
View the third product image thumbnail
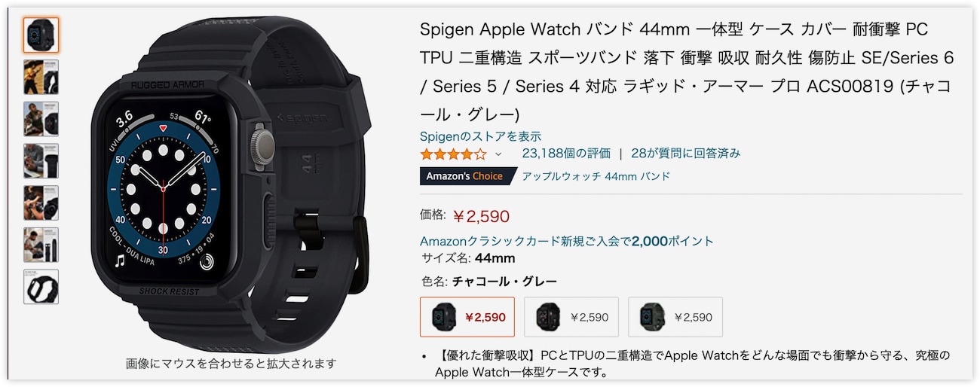point(41,119)
